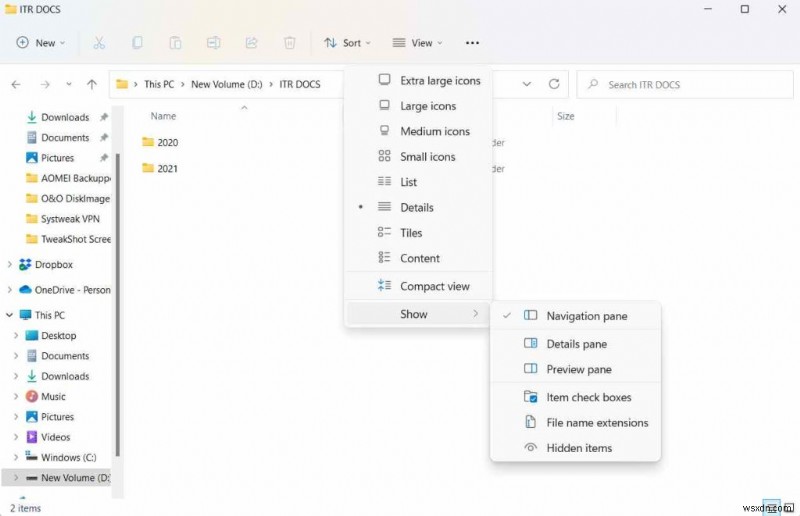The height and width of the screenshot is (516, 800).
Task: Switch to large icons view button in status bar
Action: click(789, 507)
